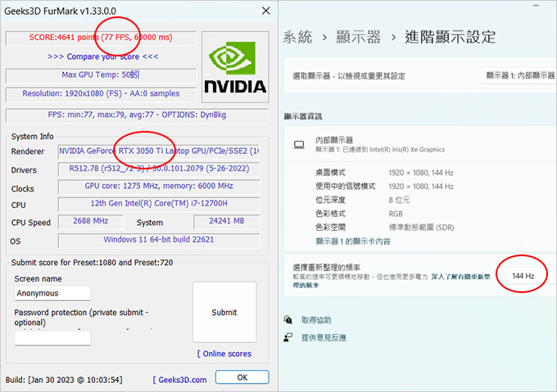This screenshot has width=557, height=392.
Task: Click the Max GPU Temp field
Action: [101, 75]
